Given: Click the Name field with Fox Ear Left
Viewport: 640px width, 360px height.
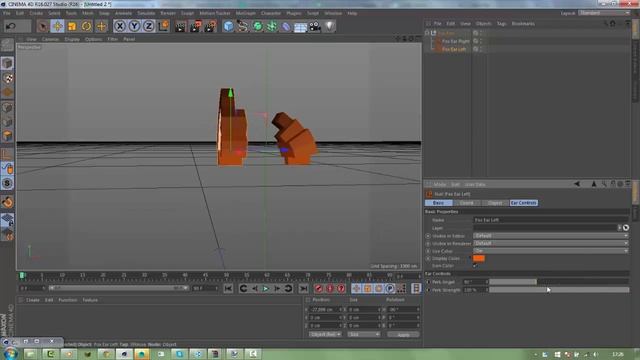Looking at the screenshot, I should pyautogui.click(x=551, y=220).
